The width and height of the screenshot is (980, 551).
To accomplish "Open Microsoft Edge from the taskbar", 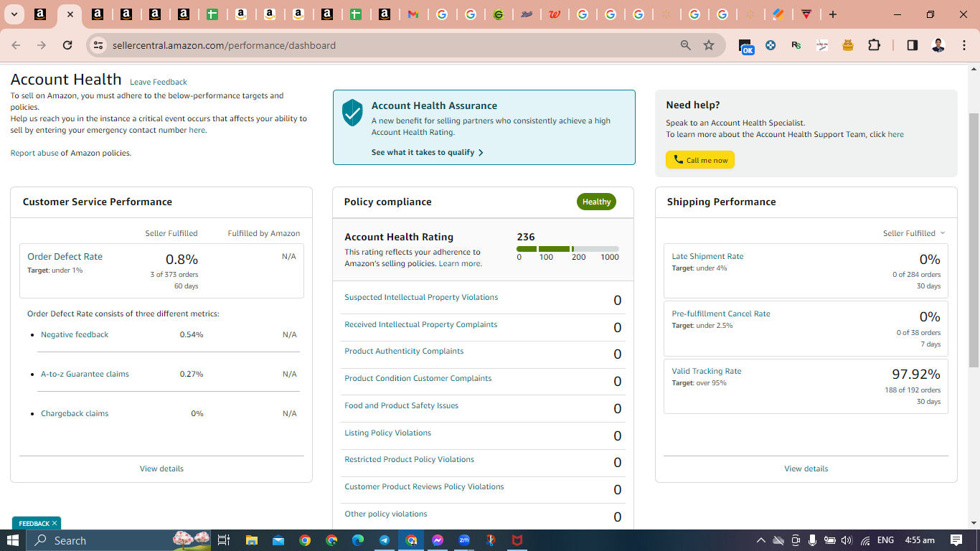I will tap(358, 540).
